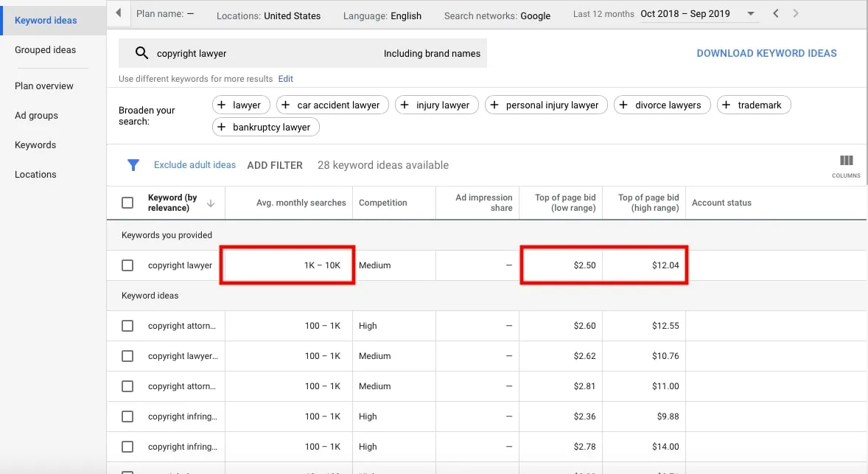Click the Edit link for keywords
This screenshot has width=868, height=474.
pyautogui.click(x=285, y=79)
